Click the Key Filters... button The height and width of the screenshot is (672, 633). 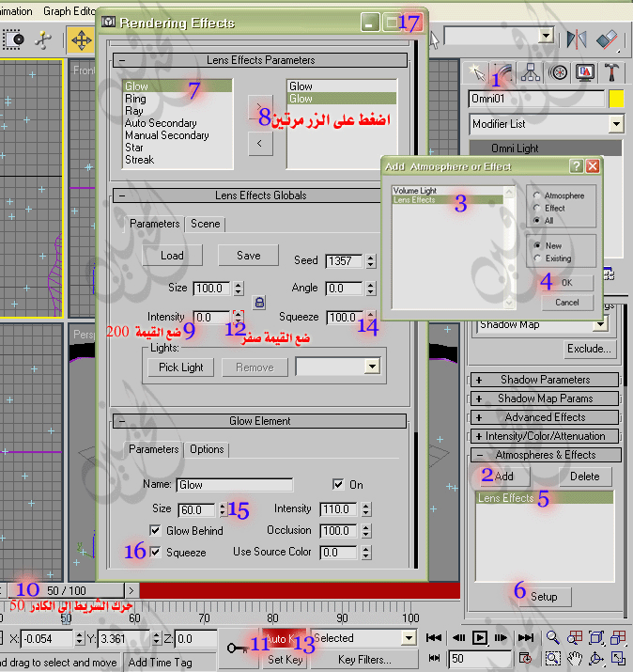click(x=364, y=660)
